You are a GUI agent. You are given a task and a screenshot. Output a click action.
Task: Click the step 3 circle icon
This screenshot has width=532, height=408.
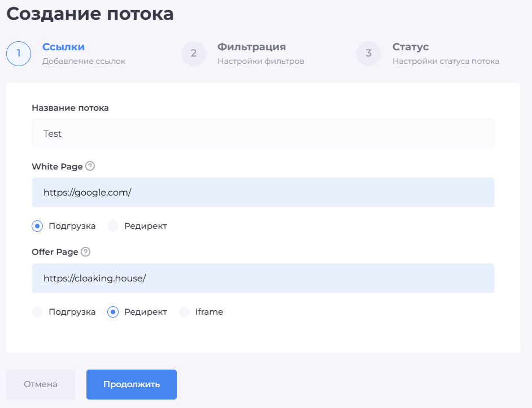pyautogui.click(x=369, y=54)
